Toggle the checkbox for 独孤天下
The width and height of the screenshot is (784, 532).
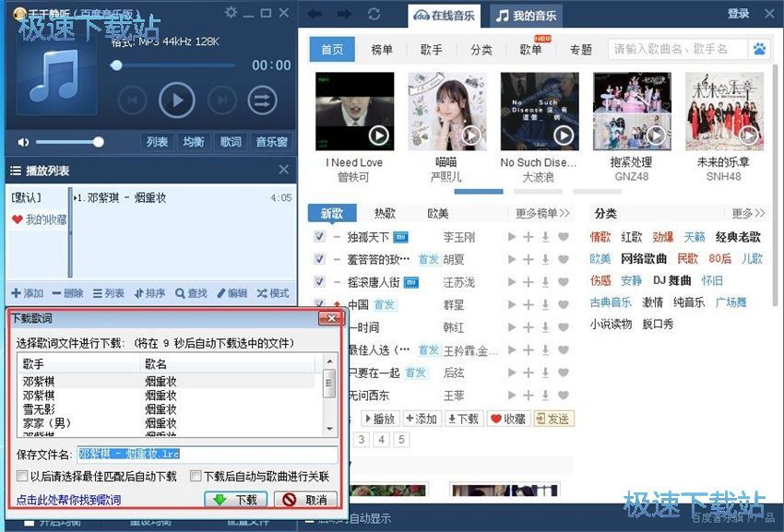click(319, 236)
